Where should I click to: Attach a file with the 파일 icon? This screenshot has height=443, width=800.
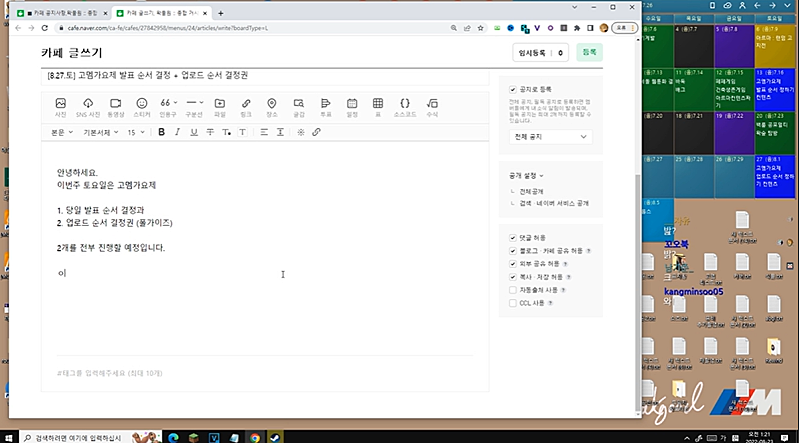[x=220, y=108]
